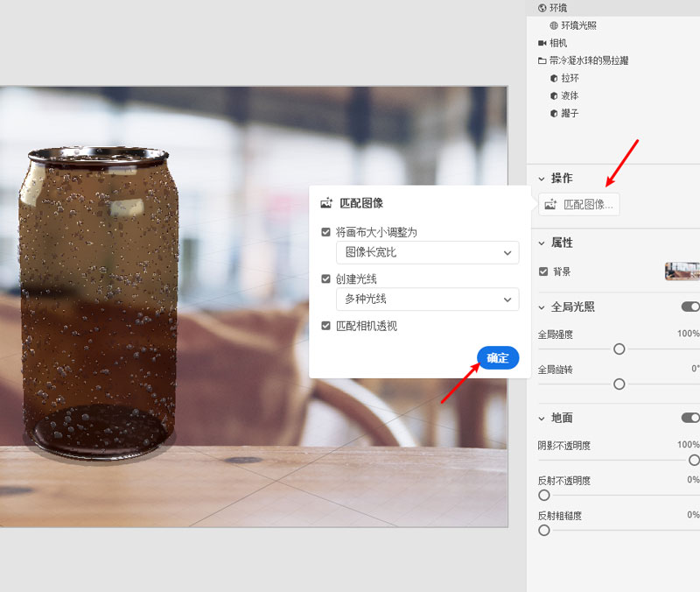Collapse the 全局光照 section chevron
The height and width of the screenshot is (592, 700).
(x=542, y=307)
